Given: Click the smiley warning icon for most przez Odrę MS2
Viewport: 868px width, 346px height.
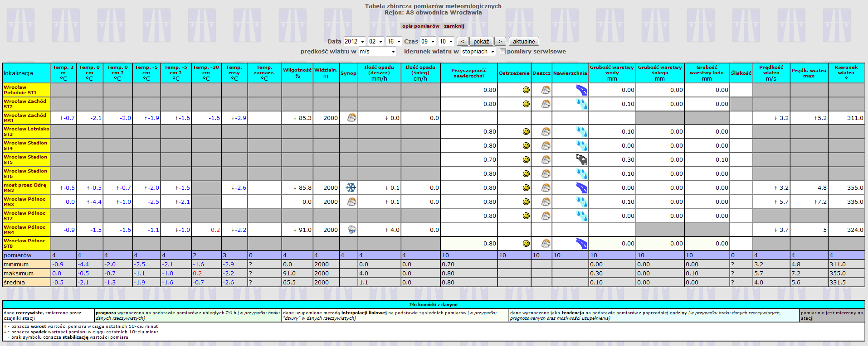Looking at the screenshot, I should [x=526, y=187].
